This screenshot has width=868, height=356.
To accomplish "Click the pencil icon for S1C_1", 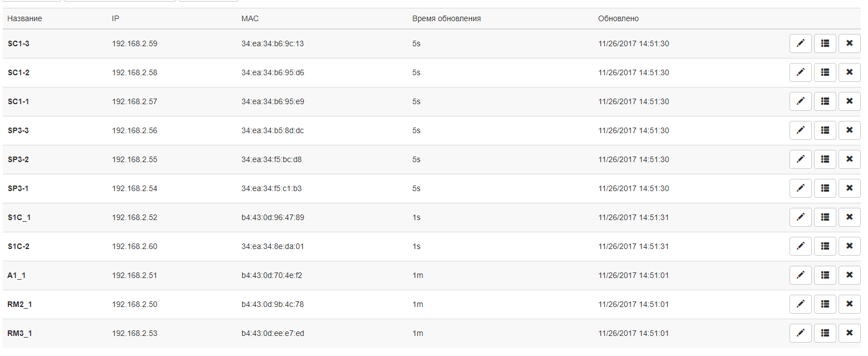I will tap(800, 217).
